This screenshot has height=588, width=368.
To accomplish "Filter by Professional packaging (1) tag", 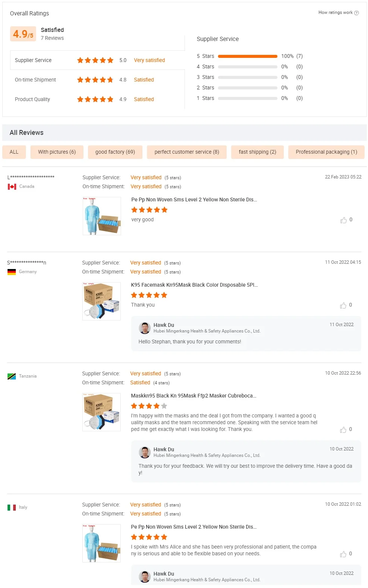I will coord(326,152).
